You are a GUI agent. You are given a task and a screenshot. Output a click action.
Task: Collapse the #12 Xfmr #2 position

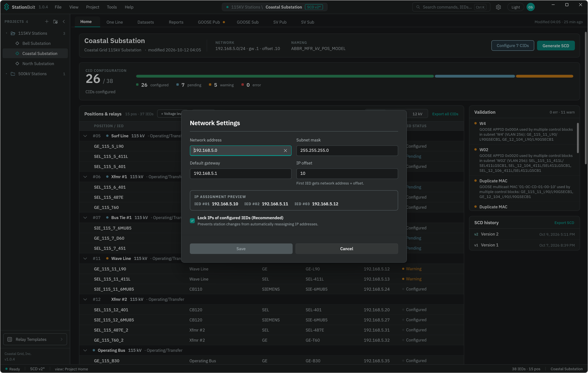click(85, 299)
